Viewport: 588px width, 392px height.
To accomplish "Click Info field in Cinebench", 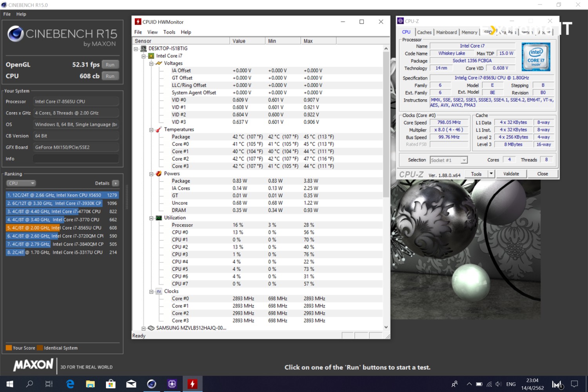I will click(76, 159).
